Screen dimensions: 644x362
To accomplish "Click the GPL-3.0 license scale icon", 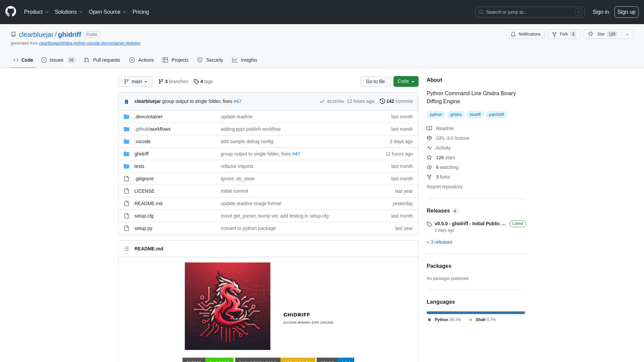I will point(429,138).
